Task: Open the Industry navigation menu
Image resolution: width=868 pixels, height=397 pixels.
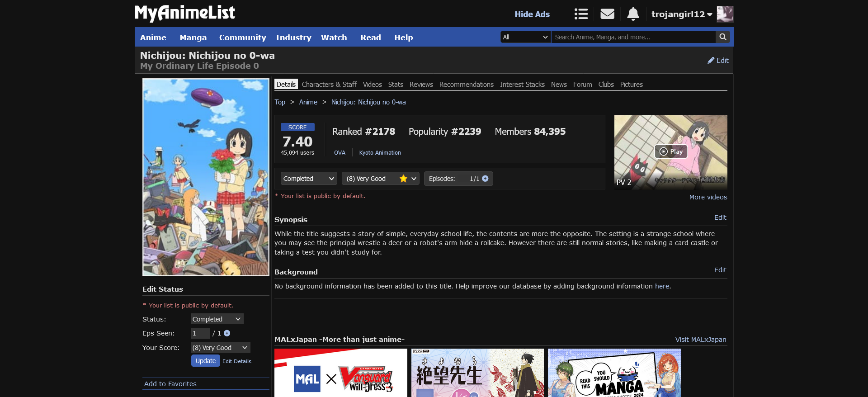Action: coord(294,38)
